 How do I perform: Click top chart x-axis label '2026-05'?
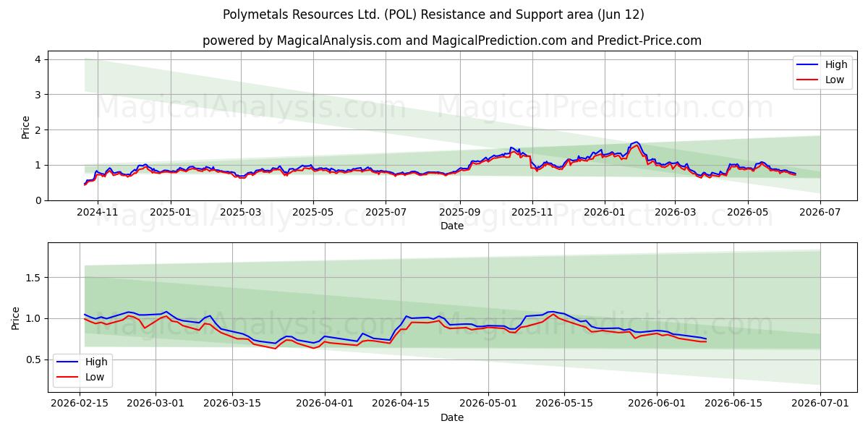(747, 213)
